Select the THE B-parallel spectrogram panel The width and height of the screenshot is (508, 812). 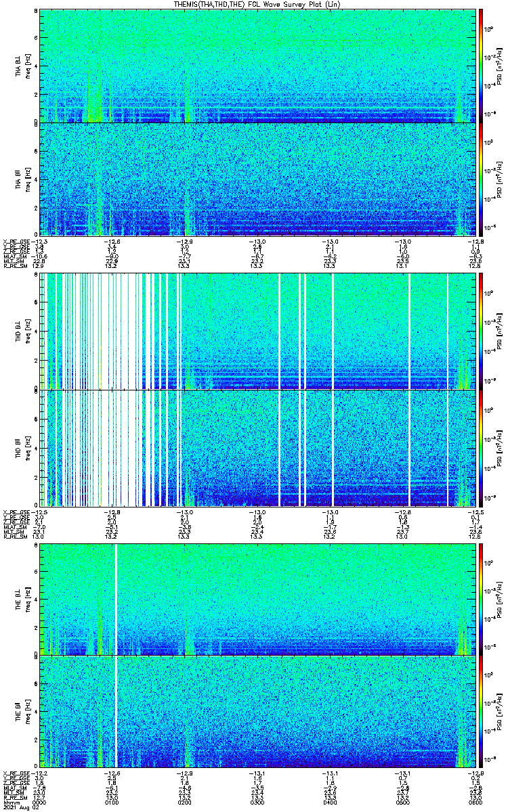(x=257, y=710)
